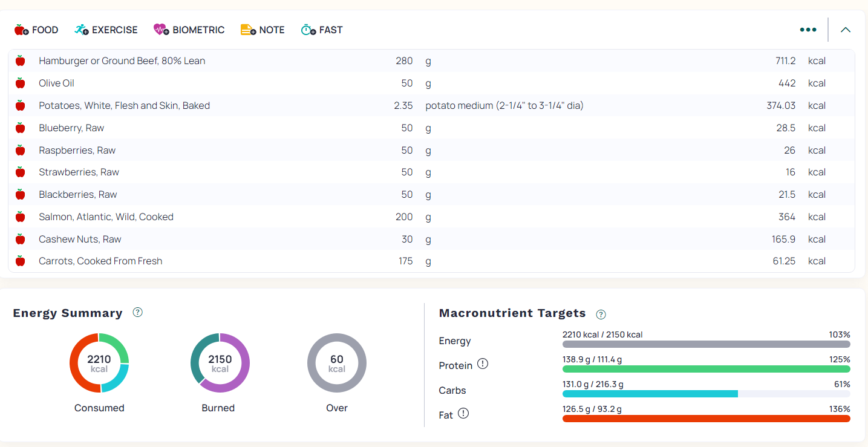Image resolution: width=868 pixels, height=447 pixels.
Task: Open the Macronutrient Targets help question mark
Action: click(601, 314)
